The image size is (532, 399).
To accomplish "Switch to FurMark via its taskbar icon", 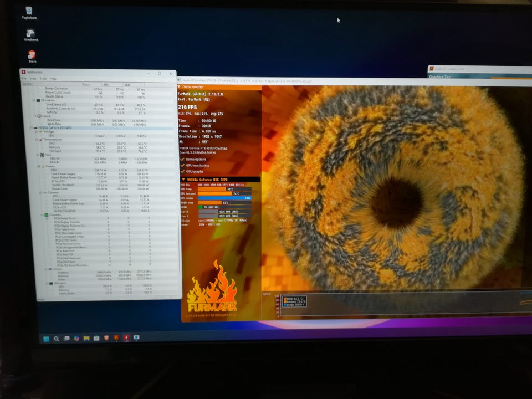I will pyautogui.click(x=116, y=338).
